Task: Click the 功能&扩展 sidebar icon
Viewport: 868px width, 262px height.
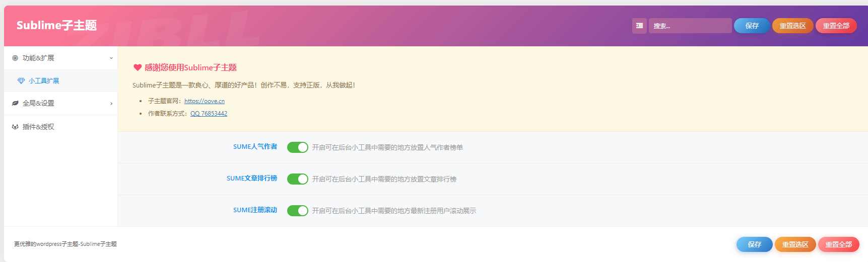Action: (x=15, y=58)
